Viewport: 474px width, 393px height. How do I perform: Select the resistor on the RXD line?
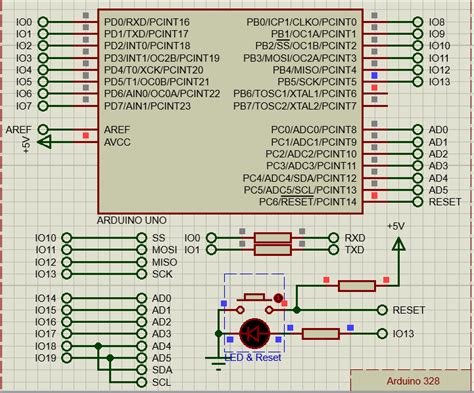(x=273, y=238)
